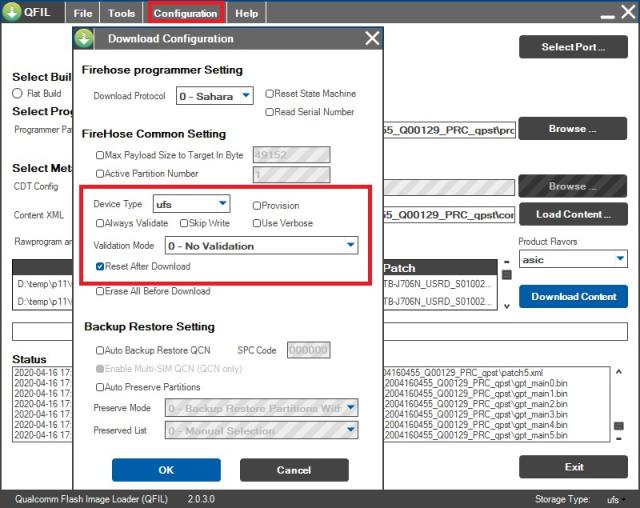Image resolution: width=640 pixels, height=508 pixels.
Task: Open the Configuration menu
Action: [x=185, y=13]
